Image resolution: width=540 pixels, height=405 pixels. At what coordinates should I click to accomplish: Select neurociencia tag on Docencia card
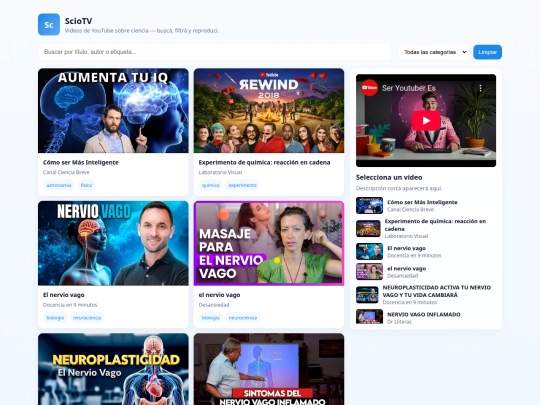[87, 318]
